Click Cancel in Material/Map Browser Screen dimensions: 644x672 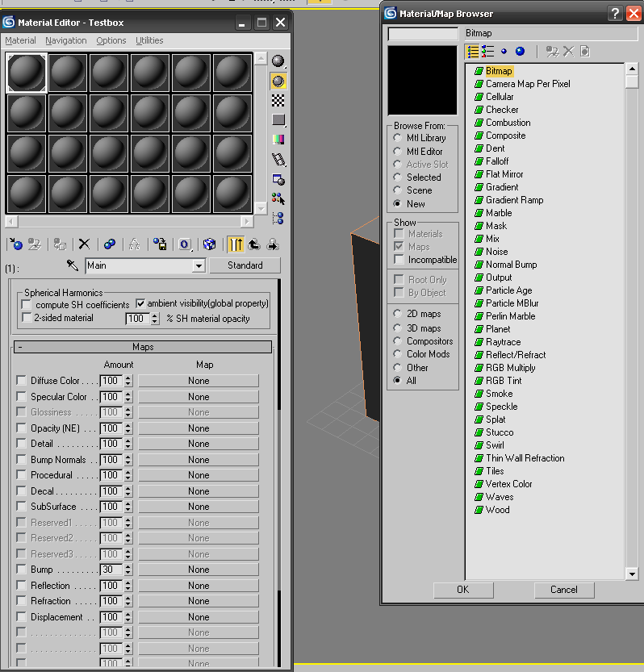564,590
